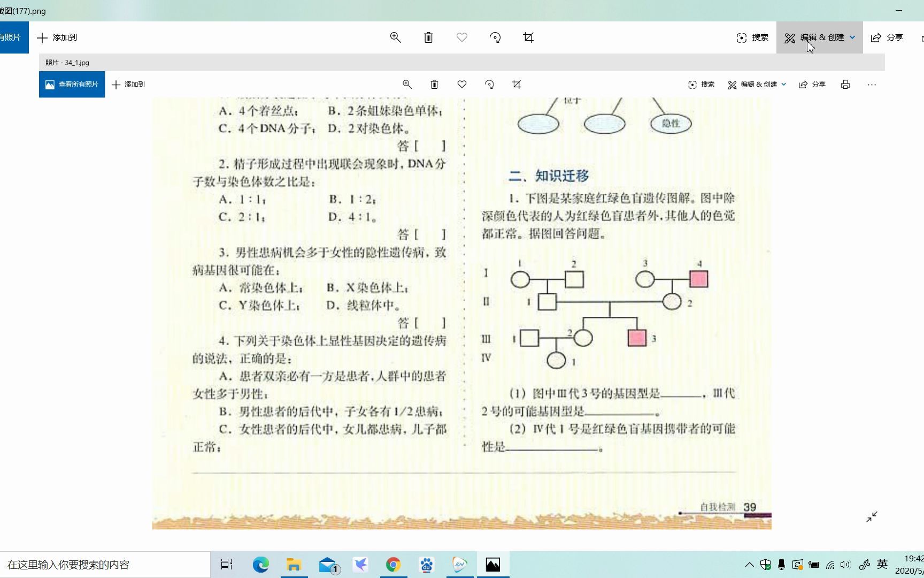Select the crop tool for 34_1.jpg
The width and height of the screenshot is (924, 578).
click(x=516, y=84)
